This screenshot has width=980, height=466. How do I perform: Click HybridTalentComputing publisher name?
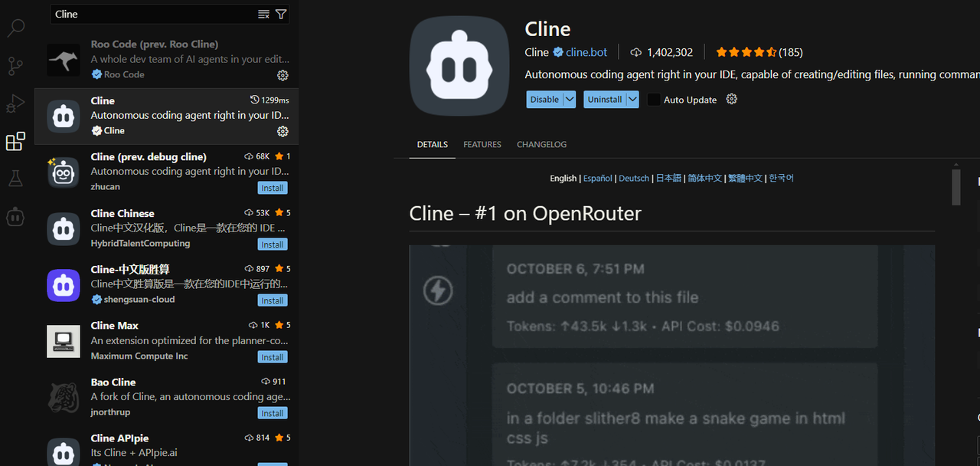click(x=140, y=244)
